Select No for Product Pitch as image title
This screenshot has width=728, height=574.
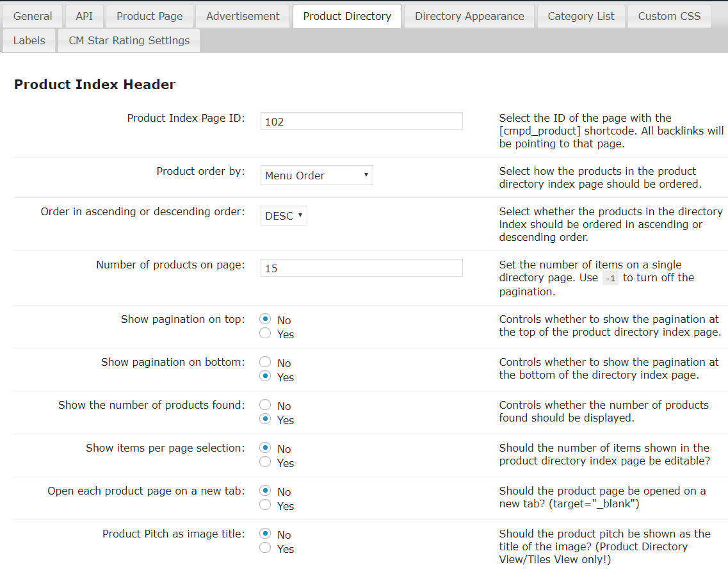(x=265, y=534)
